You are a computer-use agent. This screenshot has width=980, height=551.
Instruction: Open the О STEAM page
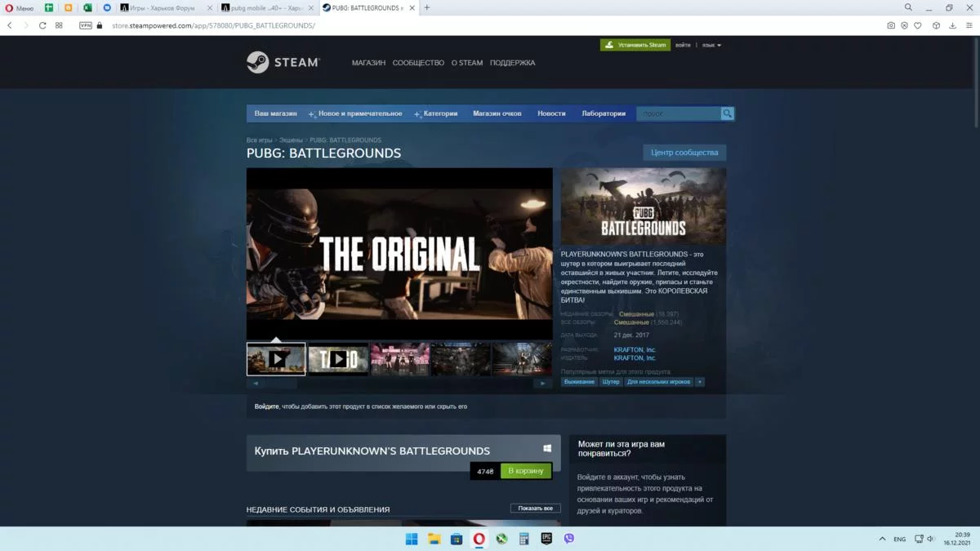click(467, 63)
